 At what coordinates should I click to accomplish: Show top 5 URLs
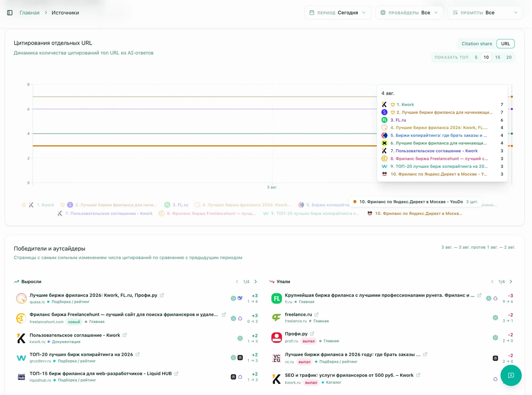click(476, 57)
